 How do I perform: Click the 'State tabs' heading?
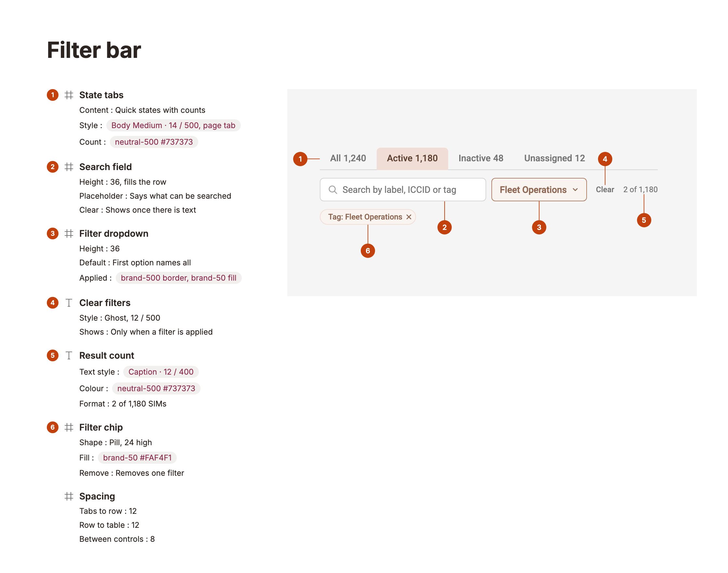[101, 95]
